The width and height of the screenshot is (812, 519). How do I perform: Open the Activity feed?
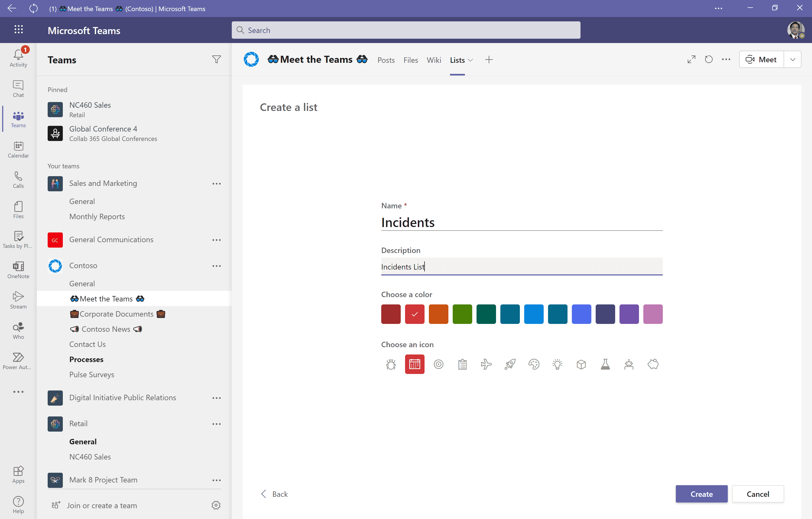pos(18,58)
